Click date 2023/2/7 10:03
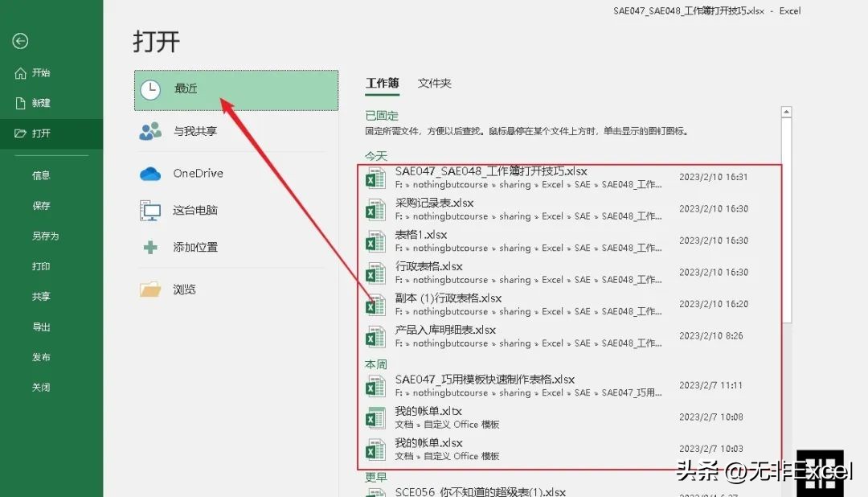This screenshot has width=868, height=497. (x=711, y=449)
